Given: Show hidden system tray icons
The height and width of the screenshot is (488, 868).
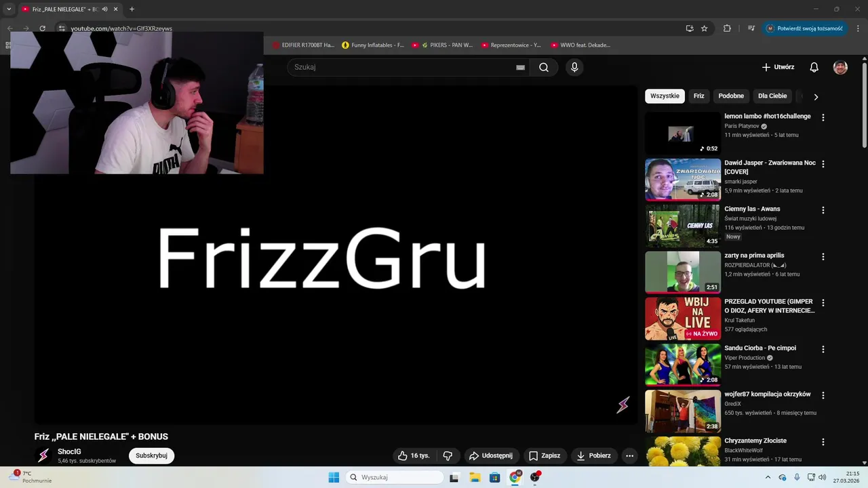Looking at the screenshot, I should pyautogui.click(x=768, y=477).
